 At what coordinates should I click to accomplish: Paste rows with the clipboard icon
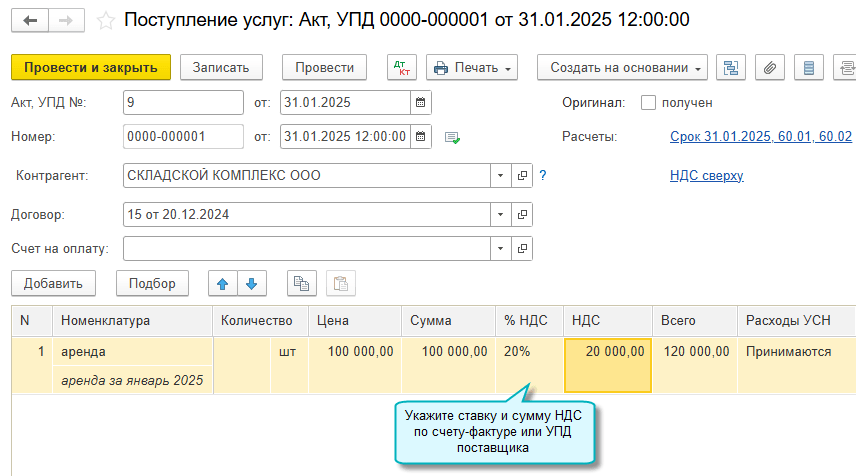[x=341, y=284]
